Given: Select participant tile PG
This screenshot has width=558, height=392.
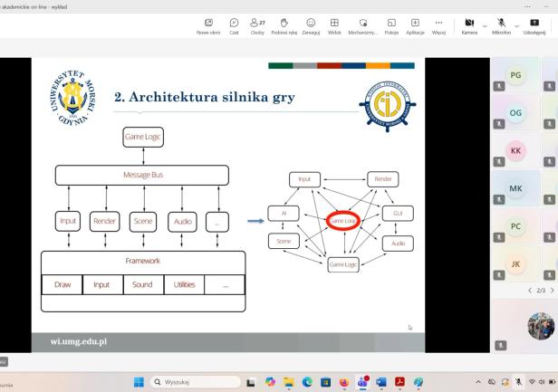Looking at the screenshot, I should [x=515, y=76].
